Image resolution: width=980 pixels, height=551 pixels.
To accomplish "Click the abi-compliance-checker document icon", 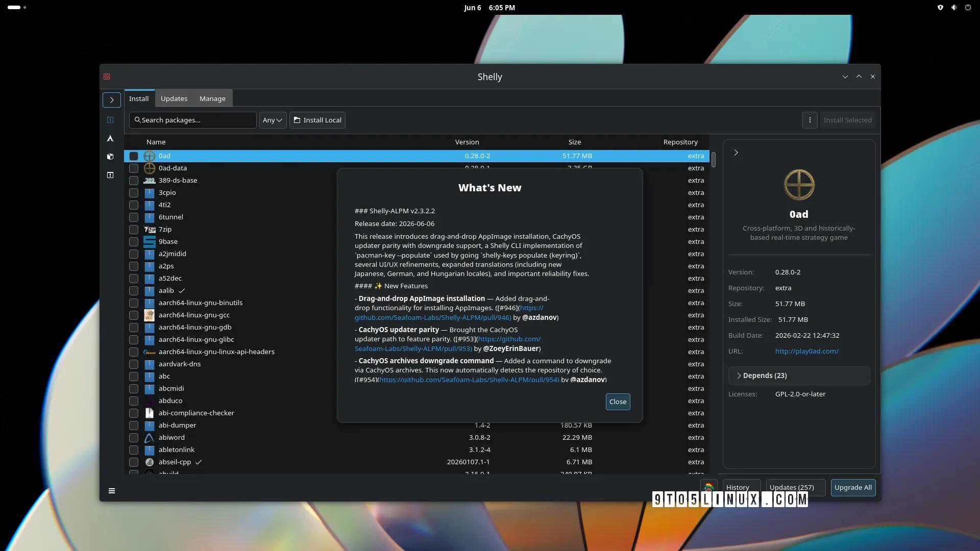I will pyautogui.click(x=149, y=413).
